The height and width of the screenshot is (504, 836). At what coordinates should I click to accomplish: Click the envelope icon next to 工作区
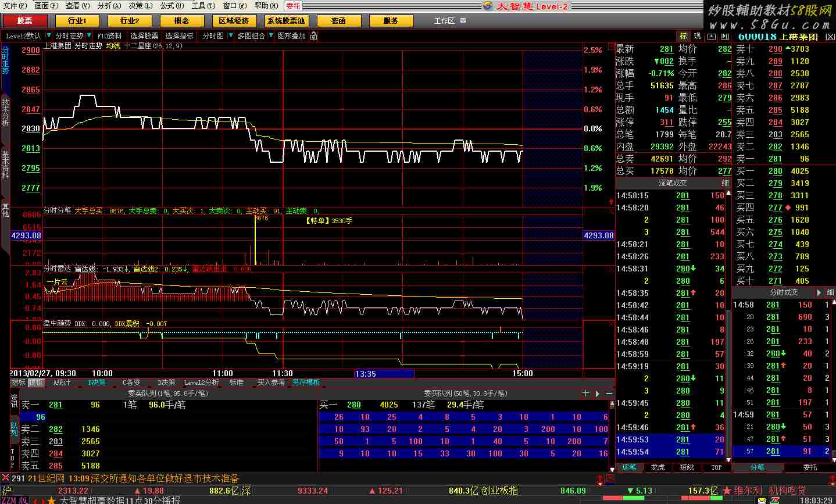[x=463, y=20]
